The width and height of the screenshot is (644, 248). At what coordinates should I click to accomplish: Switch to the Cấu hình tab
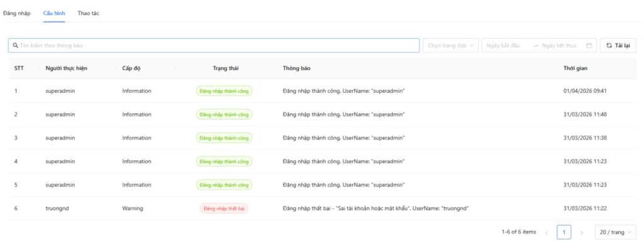54,13
